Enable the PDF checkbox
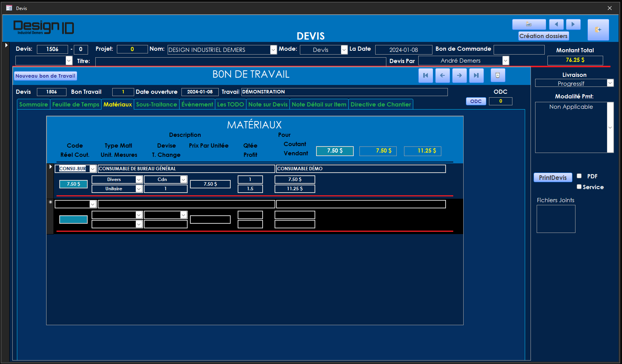Viewport: 622px width, 364px height. click(x=579, y=176)
